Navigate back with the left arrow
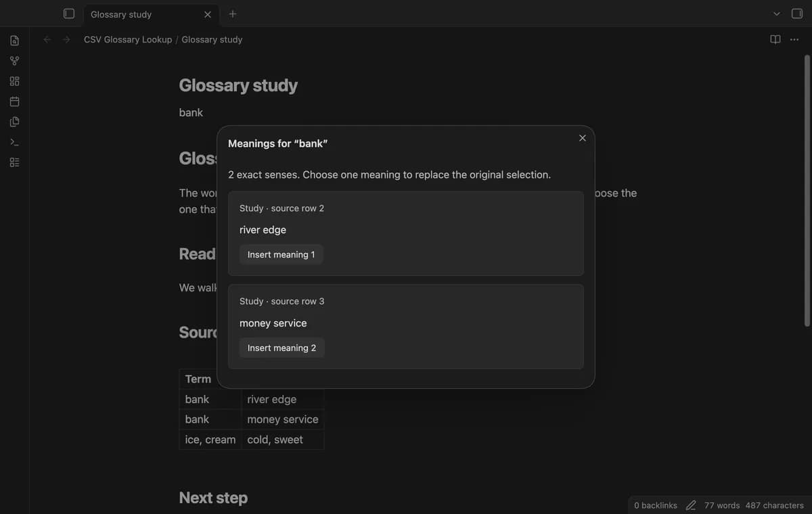This screenshot has width=812, height=514. point(47,40)
